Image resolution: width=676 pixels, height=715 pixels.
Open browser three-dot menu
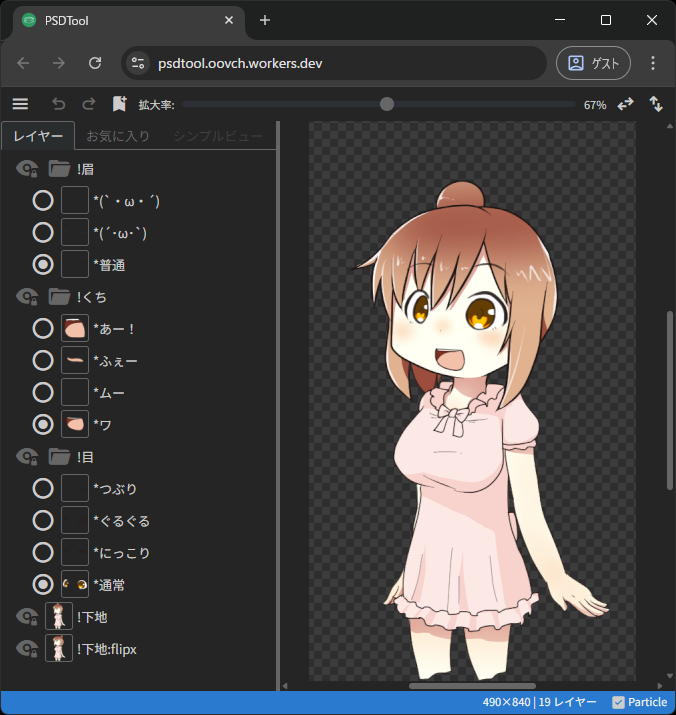(x=653, y=63)
